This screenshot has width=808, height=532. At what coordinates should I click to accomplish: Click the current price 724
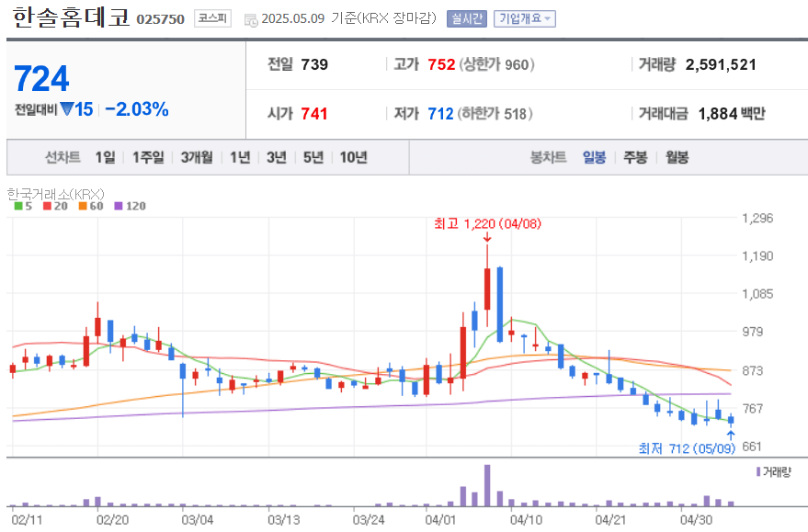click(x=41, y=79)
